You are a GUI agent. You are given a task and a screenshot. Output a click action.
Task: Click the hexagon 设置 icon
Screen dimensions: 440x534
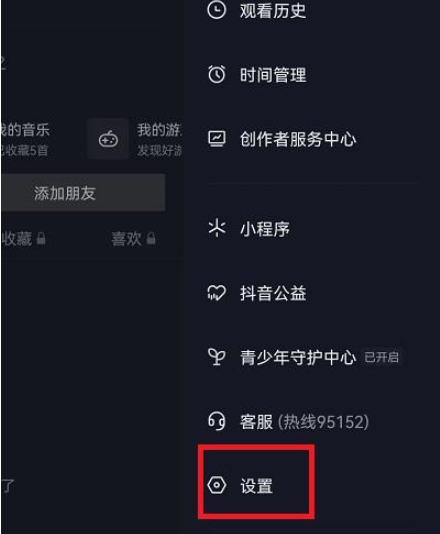coord(217,485)
